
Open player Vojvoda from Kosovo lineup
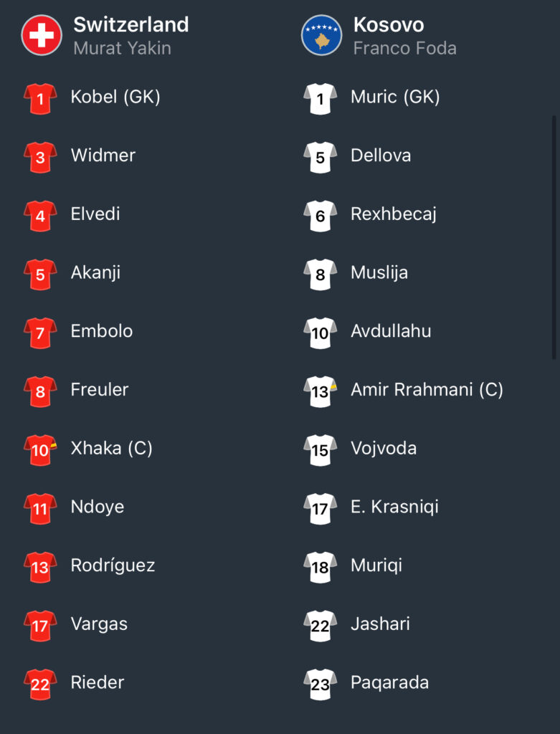point(384,448)
